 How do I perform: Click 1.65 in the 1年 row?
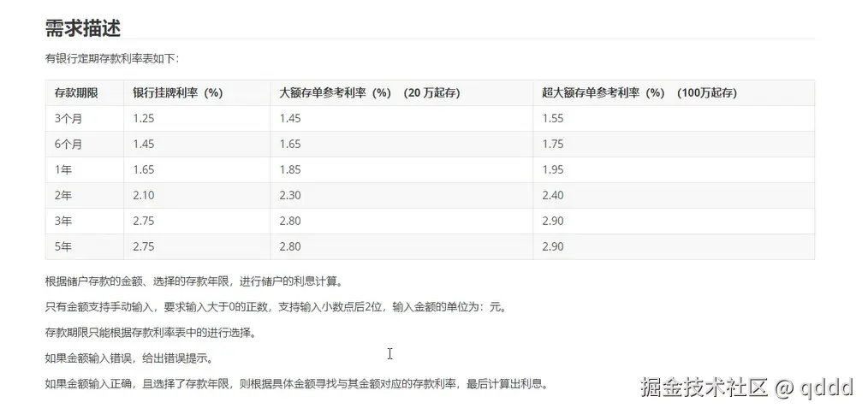tap(143, 169)
